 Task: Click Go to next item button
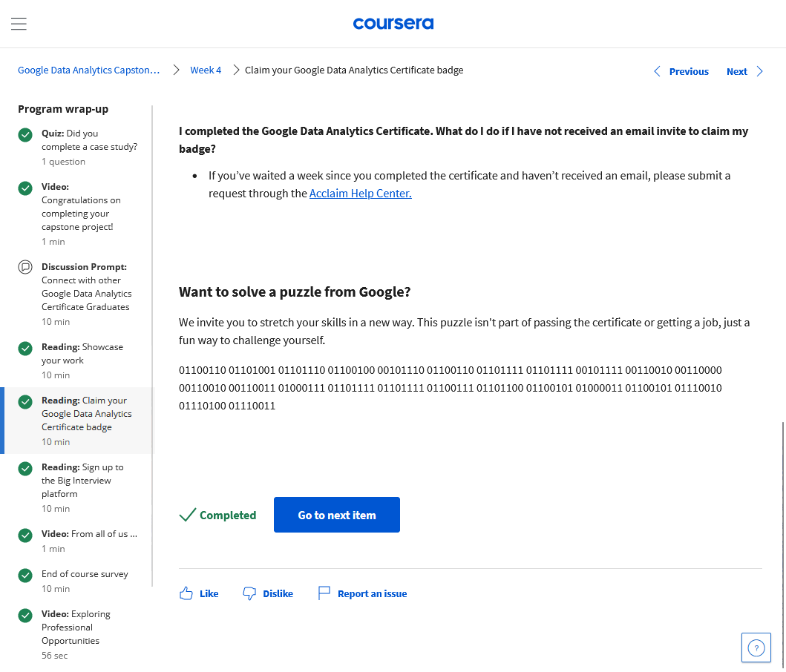pos(337,515)
